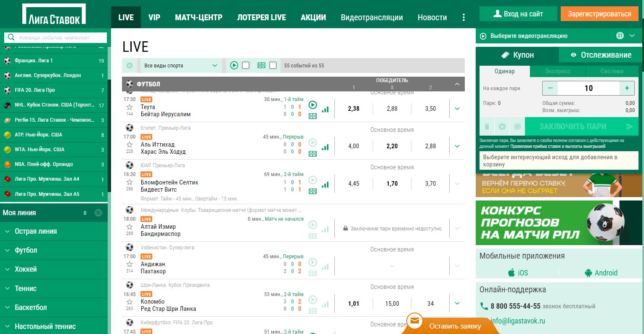Open the ЛОТЕРЕЯ LIVE tab

262,17
